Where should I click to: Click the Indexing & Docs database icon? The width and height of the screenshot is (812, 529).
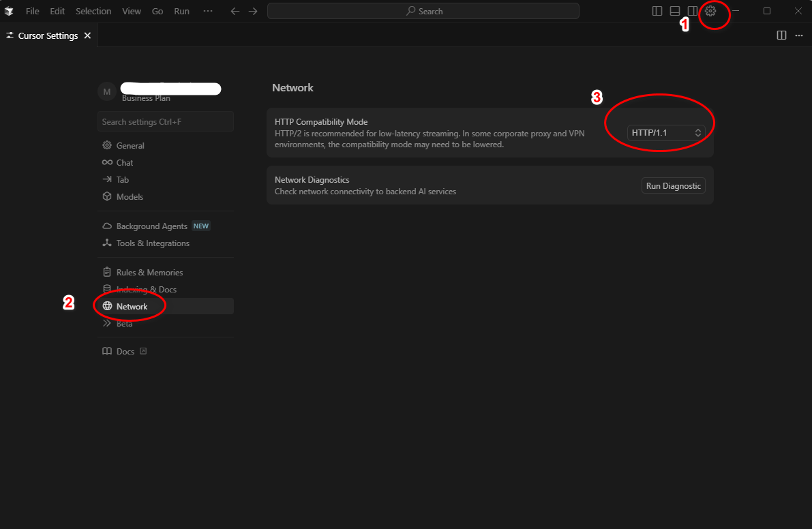pos(107,288)
